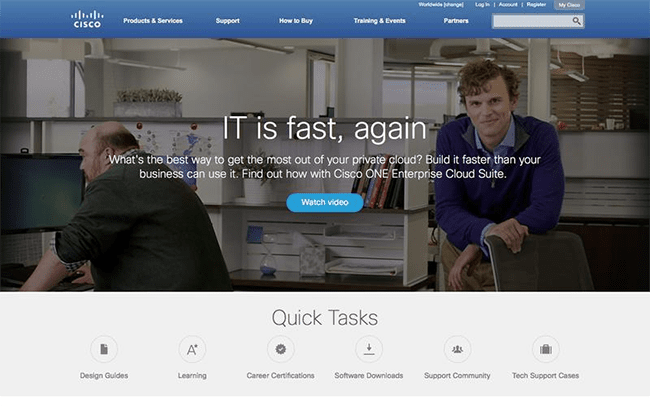Click the Learning label

(192, 376)
